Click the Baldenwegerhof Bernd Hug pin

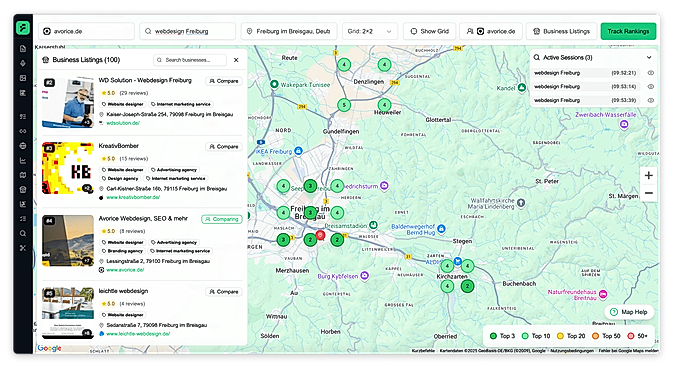[441, 228]
